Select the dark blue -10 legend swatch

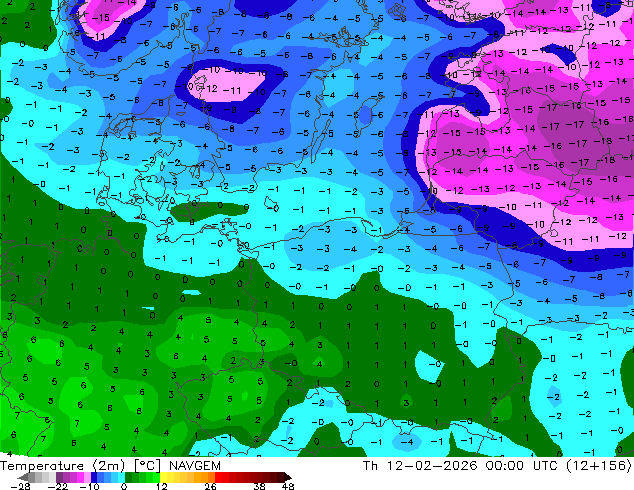[x=94, y=477]
